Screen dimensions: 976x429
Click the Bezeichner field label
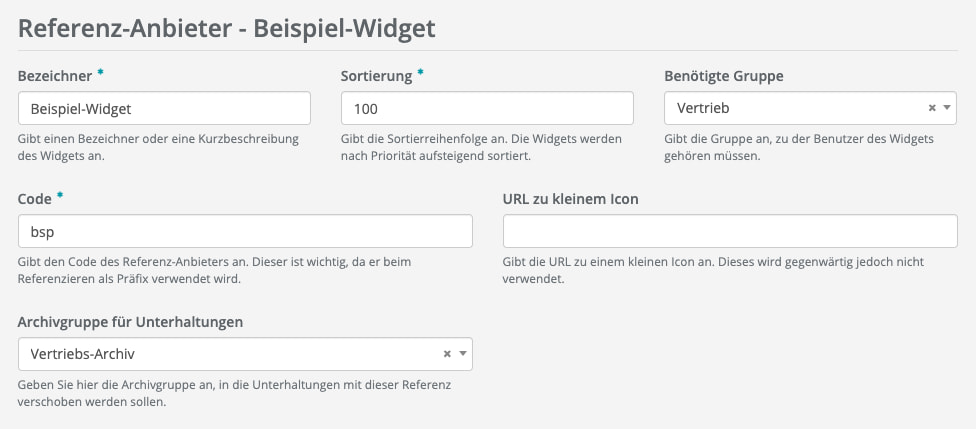[55, 76]
